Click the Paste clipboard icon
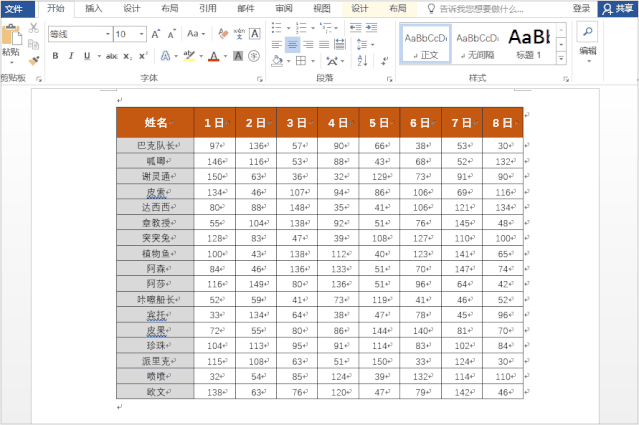 11,35
